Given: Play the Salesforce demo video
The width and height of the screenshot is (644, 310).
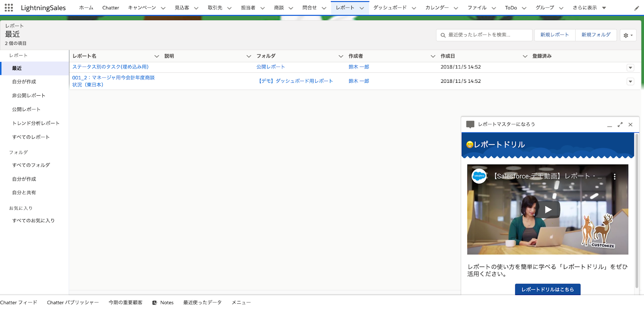Looking at the screenshot, I should coord(548,209).
